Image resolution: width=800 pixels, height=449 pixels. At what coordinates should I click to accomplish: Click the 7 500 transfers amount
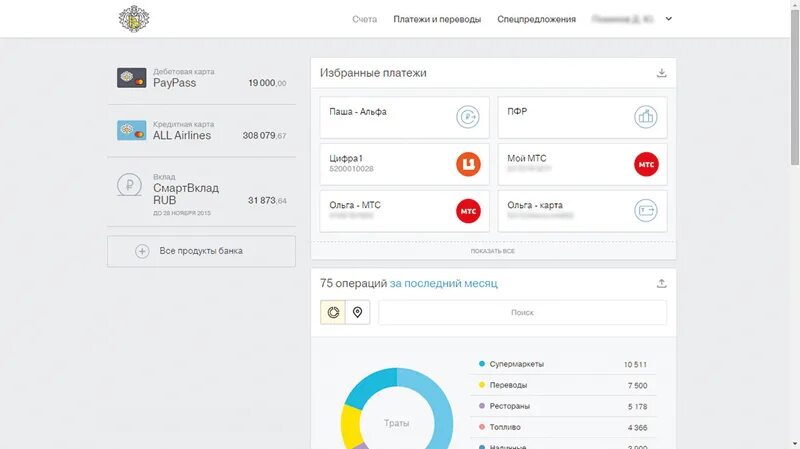tap(637, 385)
